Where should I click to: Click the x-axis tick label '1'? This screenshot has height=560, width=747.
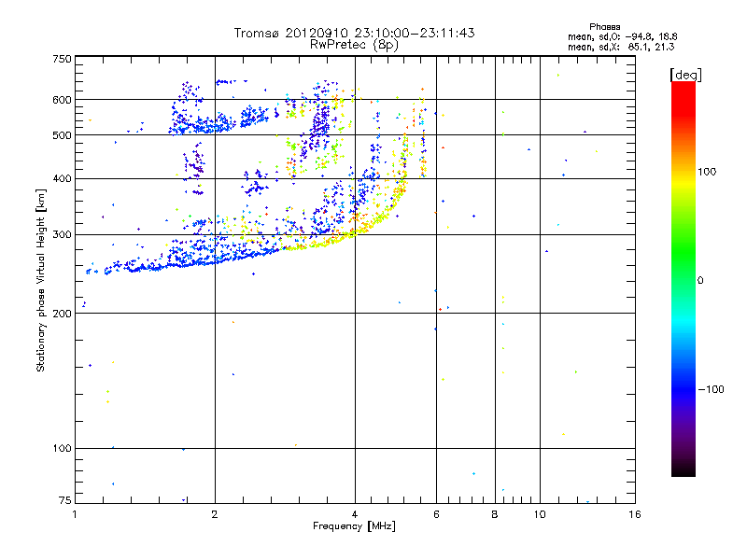coord(76,514)
